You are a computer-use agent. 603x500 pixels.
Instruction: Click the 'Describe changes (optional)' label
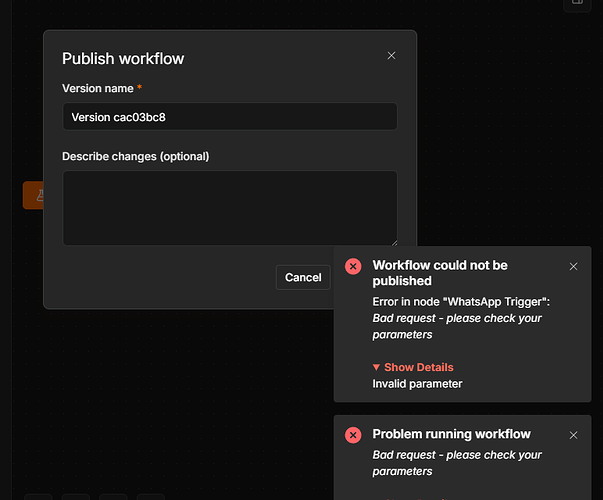[x=136, y=157]
